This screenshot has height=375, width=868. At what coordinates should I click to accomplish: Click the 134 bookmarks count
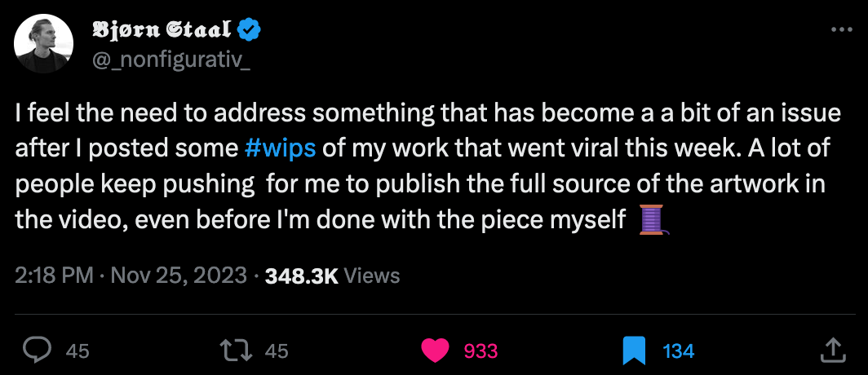(679, 351)
